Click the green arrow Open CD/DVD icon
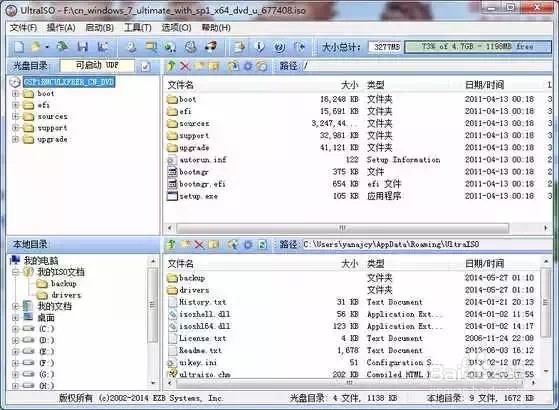This screenshot has width=559, height=410. pos(63,47)
